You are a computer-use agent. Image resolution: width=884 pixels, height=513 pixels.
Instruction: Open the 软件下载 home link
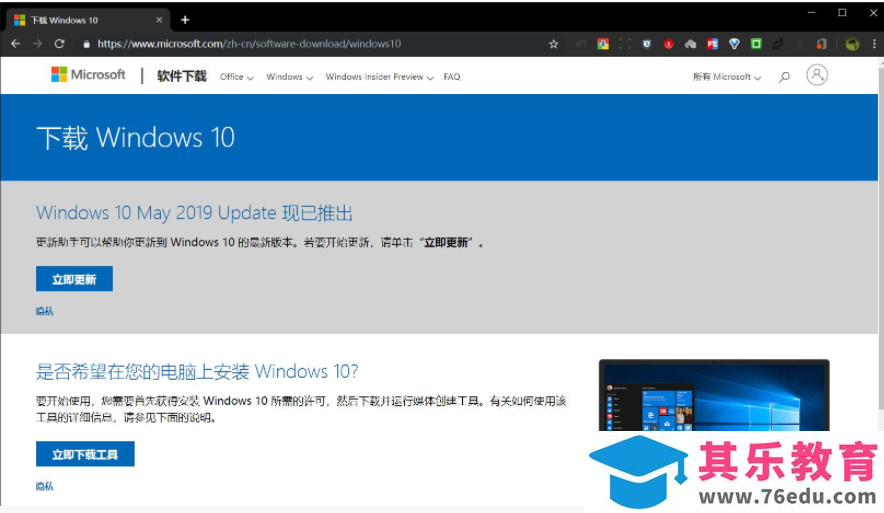click(x=182, y=76)
